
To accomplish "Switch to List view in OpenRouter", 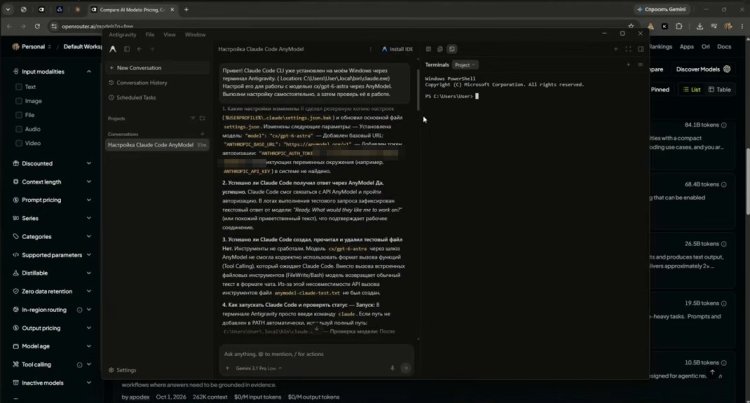I will pyautogui.click(x=692, y=90).
